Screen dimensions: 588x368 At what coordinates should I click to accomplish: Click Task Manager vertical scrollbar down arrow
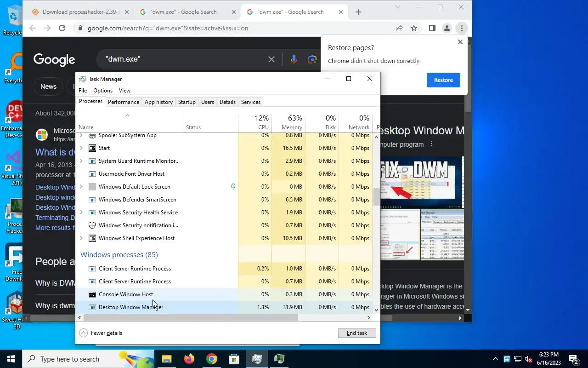pos(377,310)
